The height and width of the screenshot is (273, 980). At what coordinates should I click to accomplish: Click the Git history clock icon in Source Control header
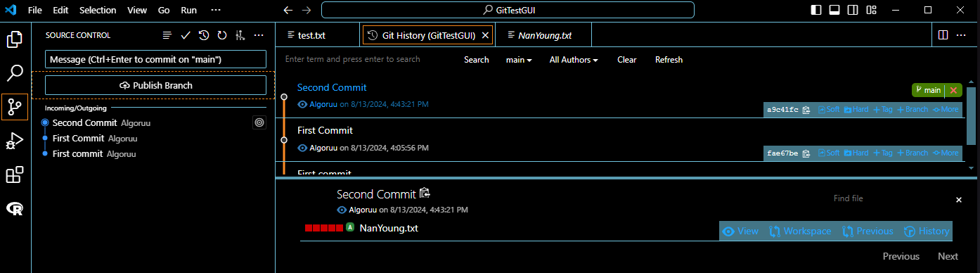point(204,35)
